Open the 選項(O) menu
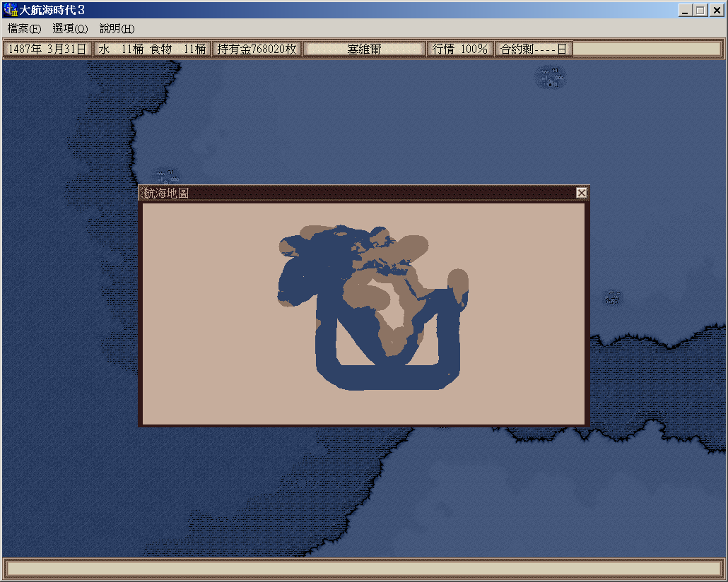Viewport: 728px width, 582px height. [x=70, y=29]
